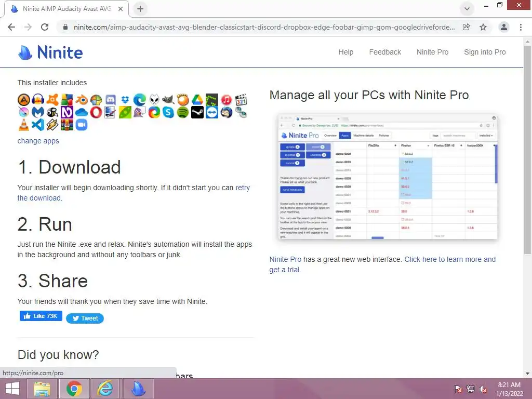Click the Tweet button
Image resolution: width=532 pixels, height=399 pixels.
click(85, 318)
